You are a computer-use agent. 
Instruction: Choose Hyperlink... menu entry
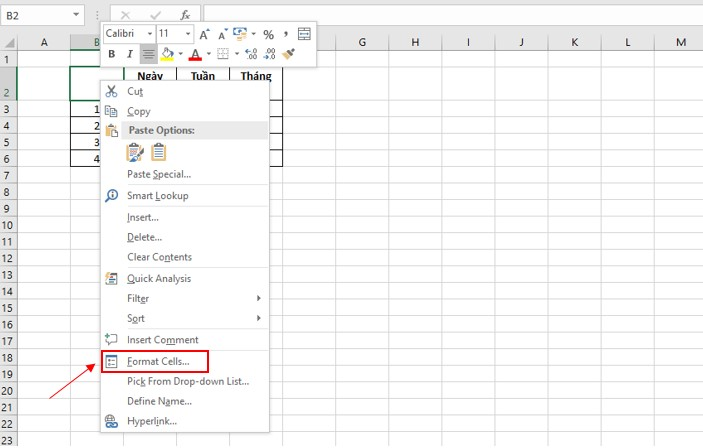pyautogui.click(x=185, y=421)
